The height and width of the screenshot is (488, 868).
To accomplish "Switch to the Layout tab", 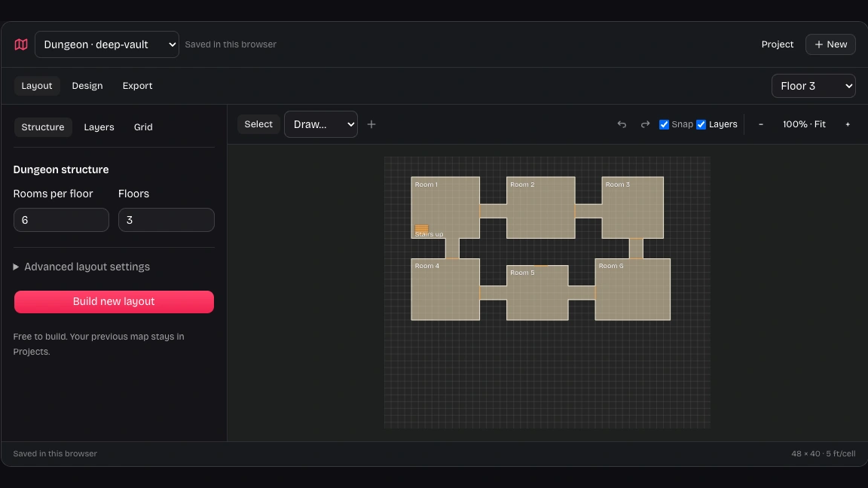I will (36, 86).
